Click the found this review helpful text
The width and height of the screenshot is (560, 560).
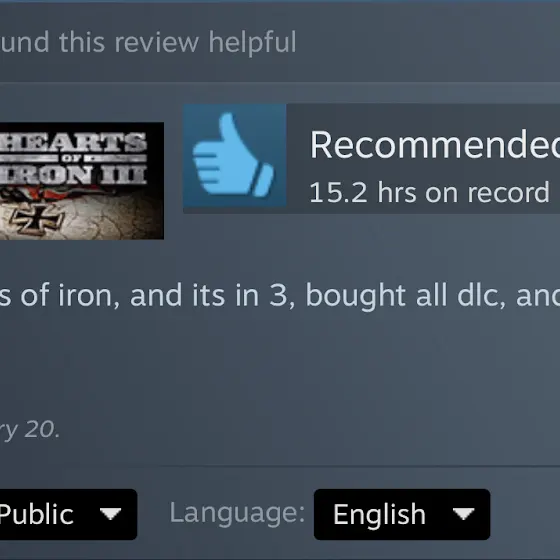[148, 42]
